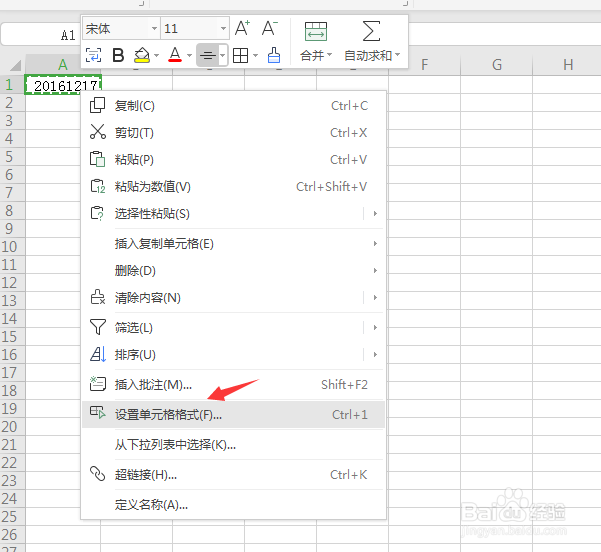
Task: Expand the 筛选(L) submenu arrow
Action: [x=375, y=327]
